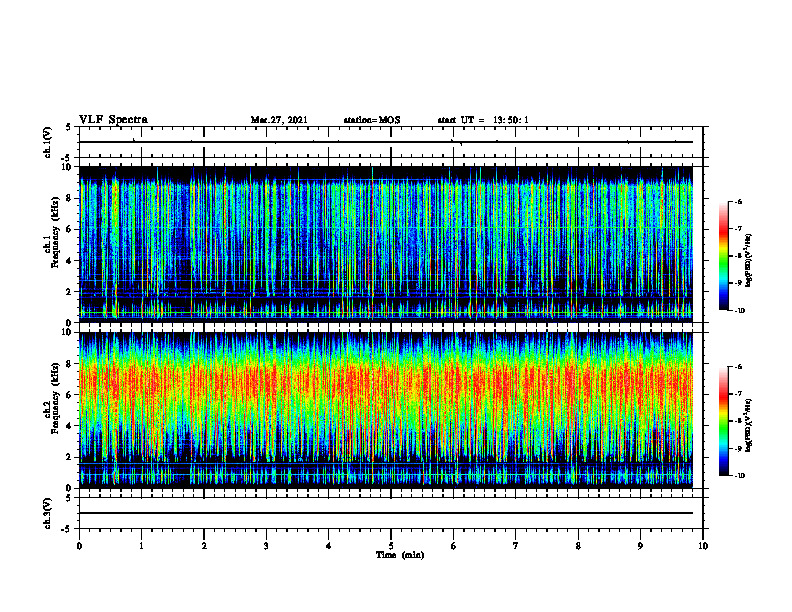Screen dimensions: 792x612
Task: Click the time axis tick label "6"
Action: pyautogui.click(x=454, y=546)
